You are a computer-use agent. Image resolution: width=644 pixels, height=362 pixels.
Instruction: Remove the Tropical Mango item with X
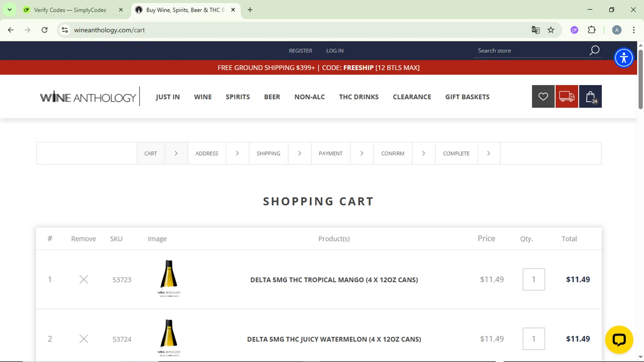pyautogui.click(x=84, y=280)
